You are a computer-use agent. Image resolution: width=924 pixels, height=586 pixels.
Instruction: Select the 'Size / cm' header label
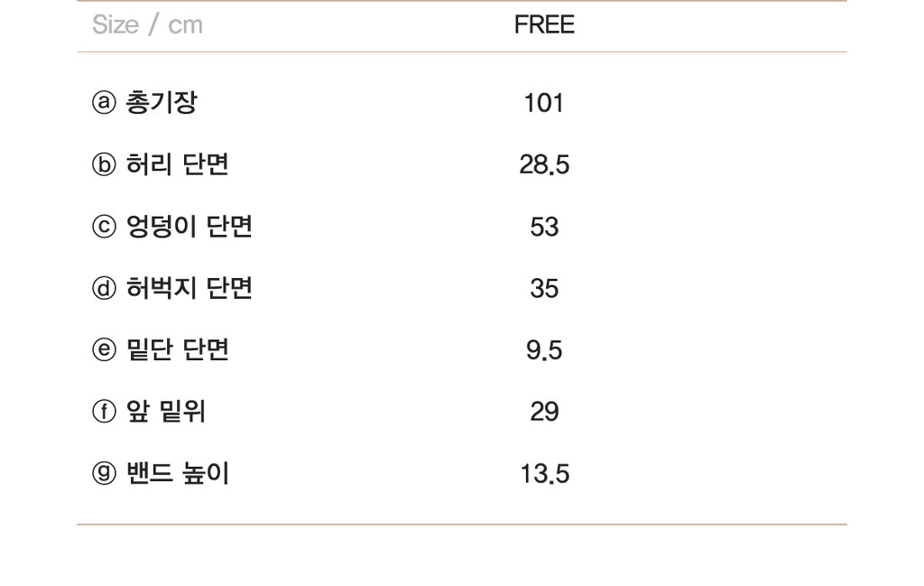(147, 24)
